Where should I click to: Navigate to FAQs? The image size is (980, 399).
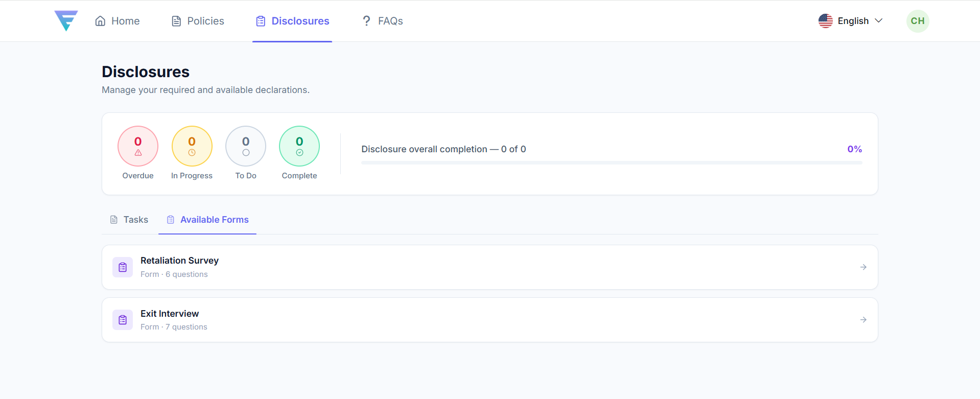coord(382,21)
